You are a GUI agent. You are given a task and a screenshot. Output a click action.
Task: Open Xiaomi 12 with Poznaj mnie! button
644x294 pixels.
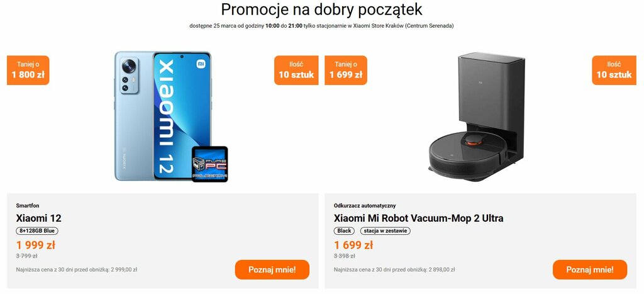click(272, 269)
